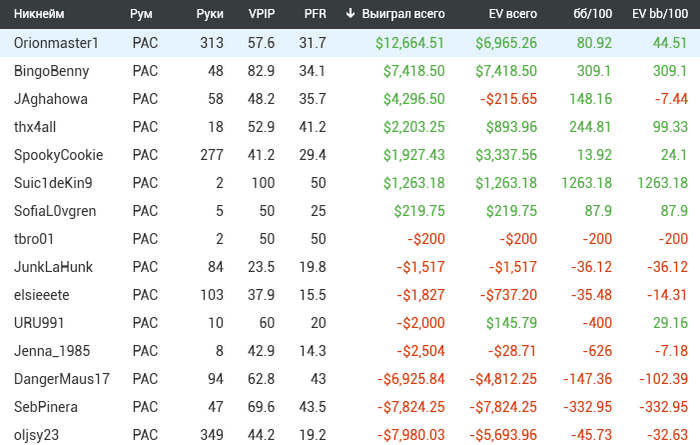Click the Руки column header
The image size is (700, 445).
pos(210,14)
